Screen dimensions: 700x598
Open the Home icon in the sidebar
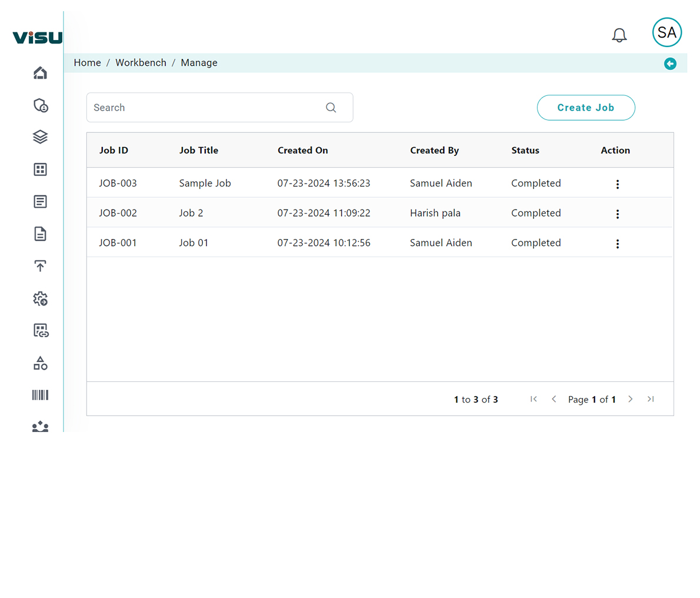pos(40,73)
